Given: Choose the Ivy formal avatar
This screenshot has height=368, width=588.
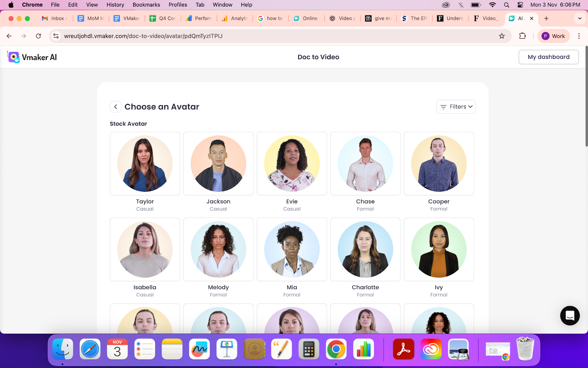Looking at the screenshot, I should pos(439,250).
